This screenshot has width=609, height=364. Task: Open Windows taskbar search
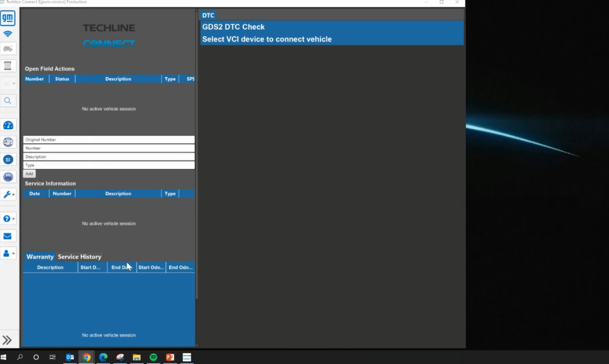[20, 357]
